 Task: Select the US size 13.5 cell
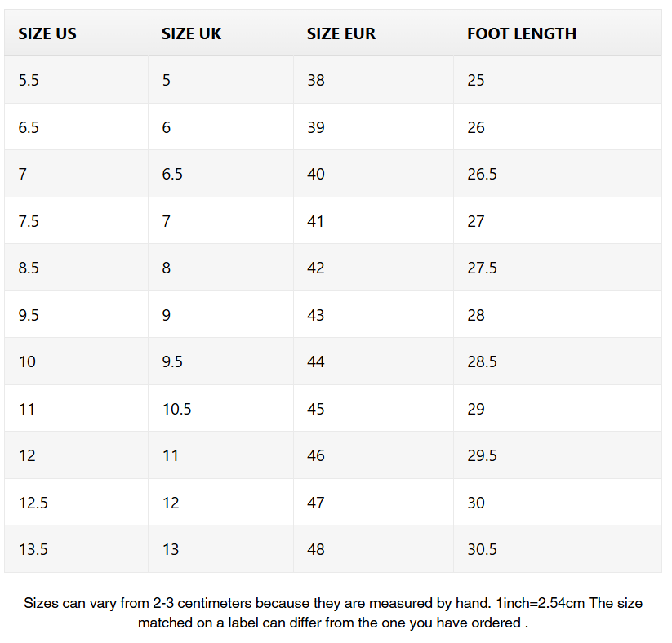[x=76, y=549]
